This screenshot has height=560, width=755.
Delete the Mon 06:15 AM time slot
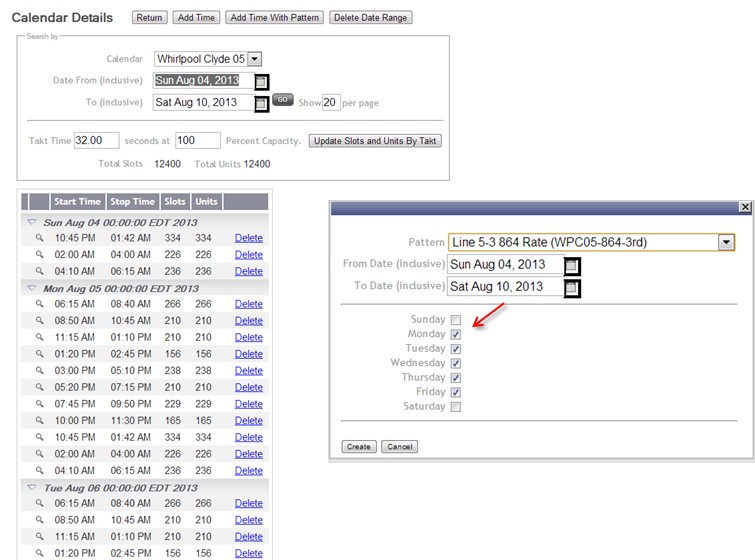tap(248, 304)
